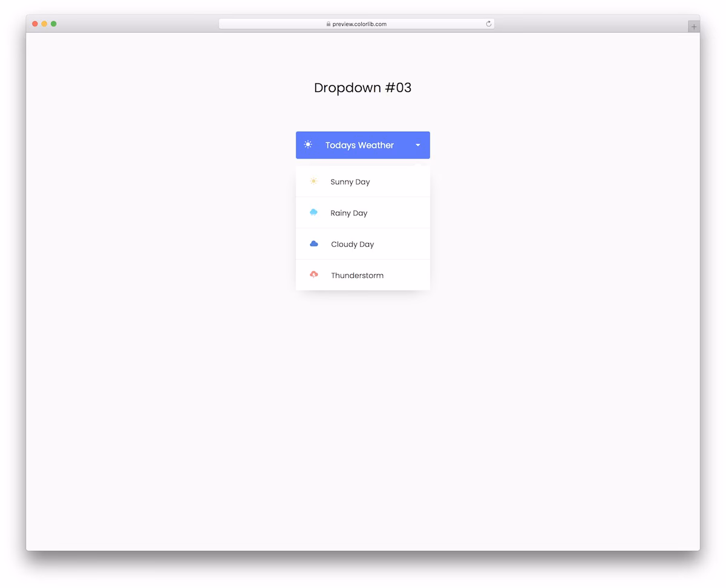Image resolution: width=726 pixels, height=588 pixels.
Task: Collapse dropdown via the white caret arrow
Action: click(x=418, y=145)
